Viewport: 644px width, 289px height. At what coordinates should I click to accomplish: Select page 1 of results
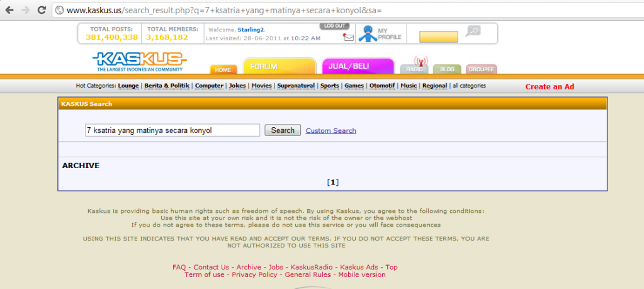tap(332, 182)
